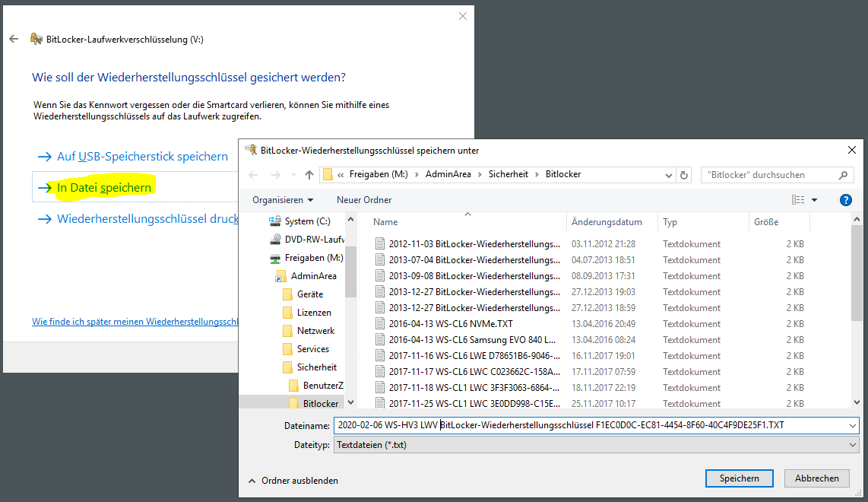Screen dimensions: 868x502
Task: Click the Abbrechen button
Action: (816, 478)
